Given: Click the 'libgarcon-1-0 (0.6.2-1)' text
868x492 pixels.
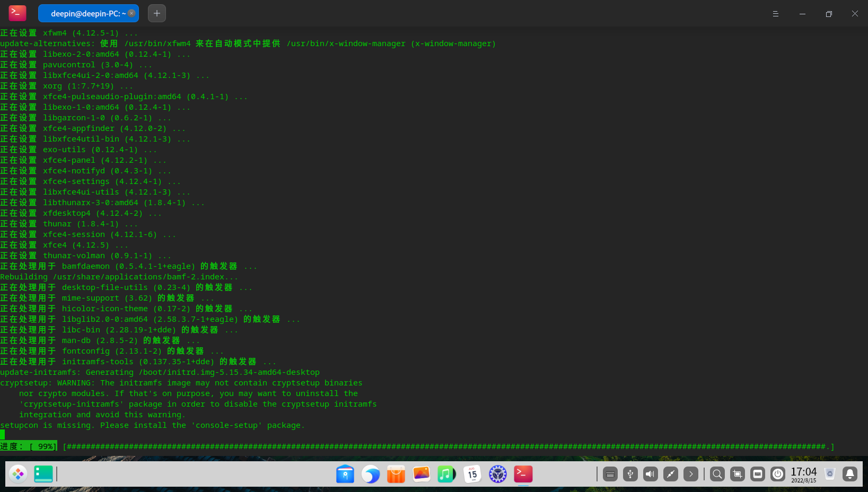Looking at the screenshot, I should point(98,118).
